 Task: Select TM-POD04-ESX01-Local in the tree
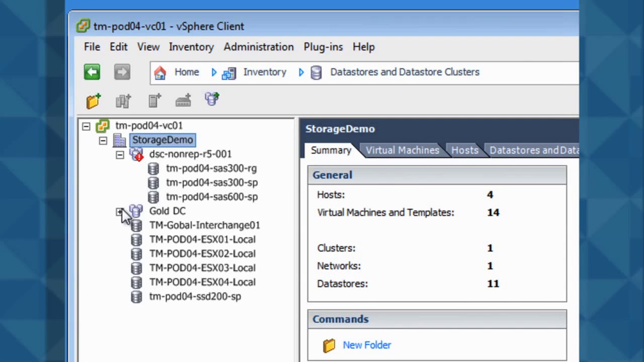click(202, 239)
